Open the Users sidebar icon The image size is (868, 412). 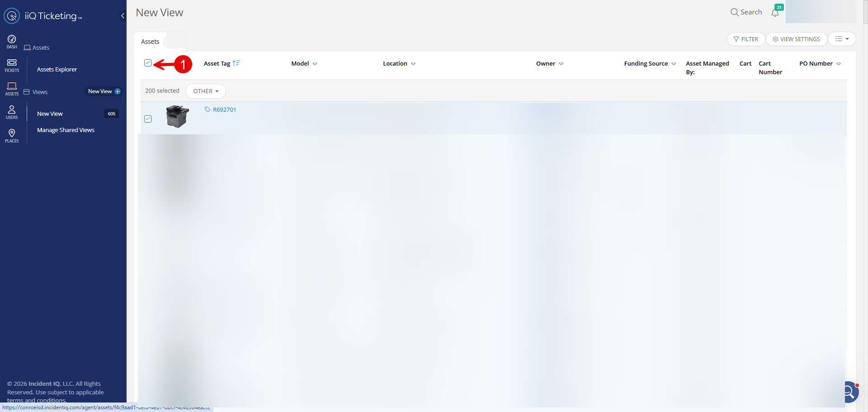click(x=12, y=112)
